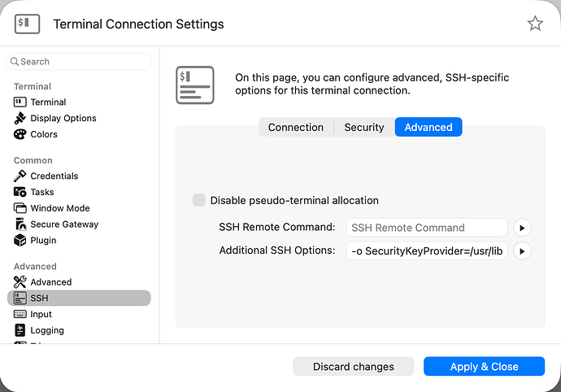Open the Colors palette icon
Image resolution: width=561 pixels, height=392 pixels.
point(20,134)
